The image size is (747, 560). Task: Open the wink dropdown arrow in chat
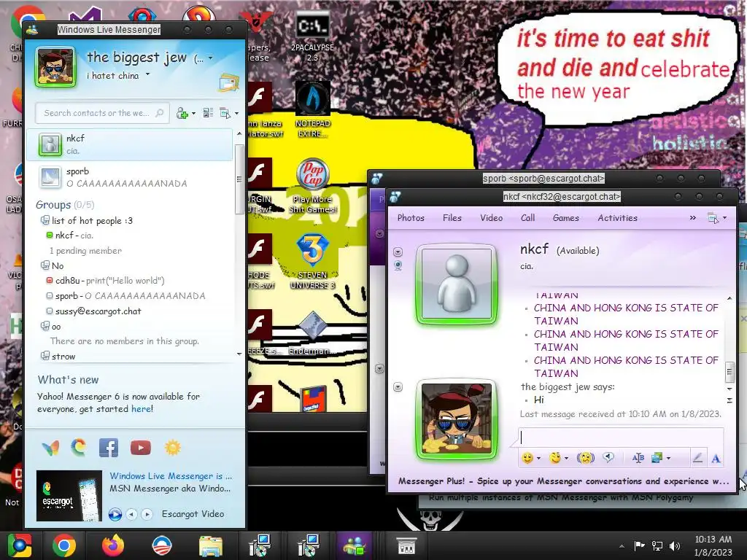[566, 459]
